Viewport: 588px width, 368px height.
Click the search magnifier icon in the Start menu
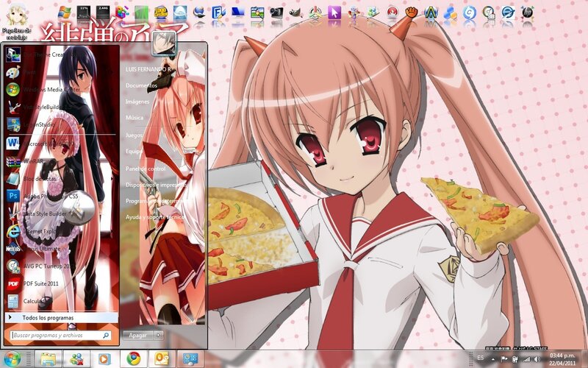[x=106, y=335]
